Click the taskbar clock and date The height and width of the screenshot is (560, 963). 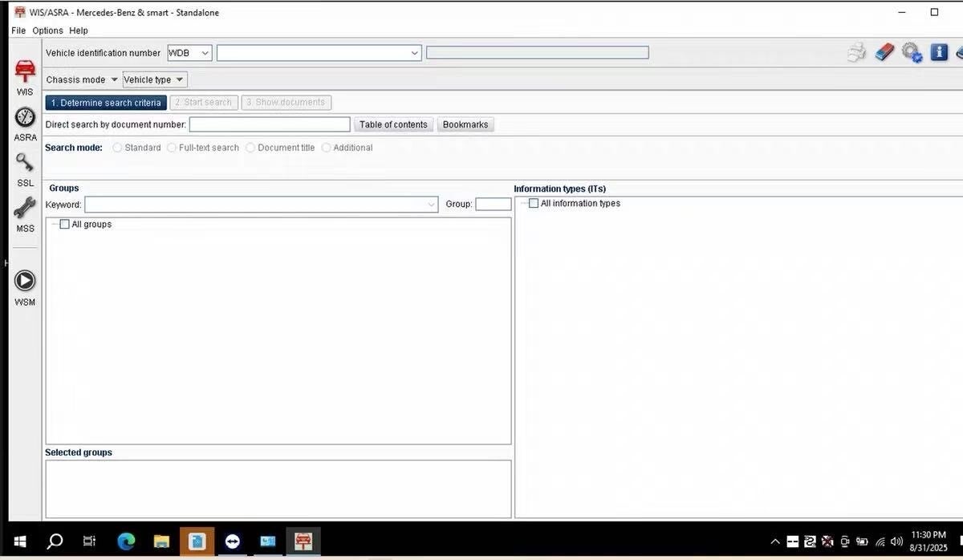pos(928,541)
